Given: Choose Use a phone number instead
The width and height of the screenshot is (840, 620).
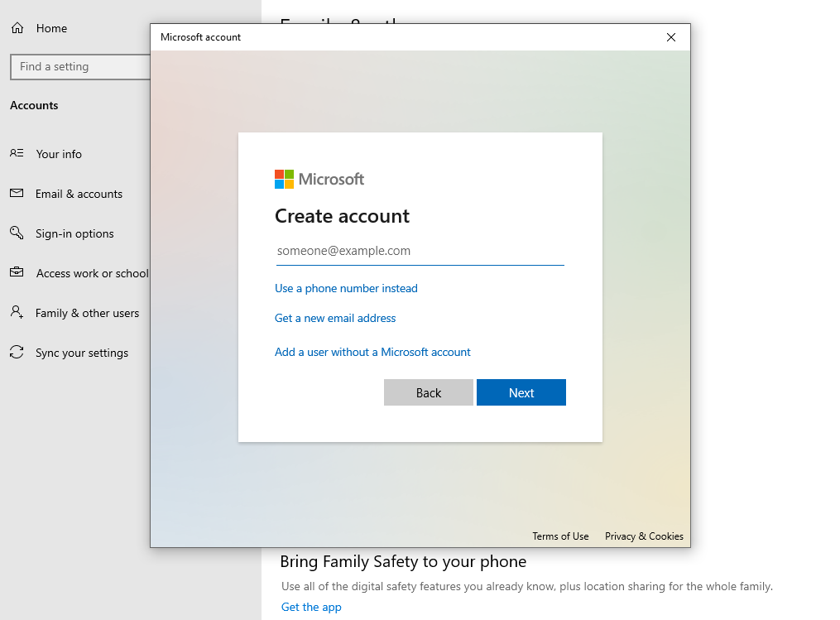Looking at the screenshot, I should [346, 288].
